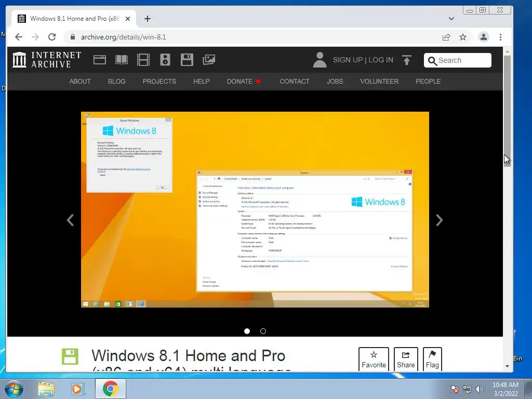Open the PROJECTS menu item
The height and width of the screenshot is (399, 532).
(x=159, y=82)
